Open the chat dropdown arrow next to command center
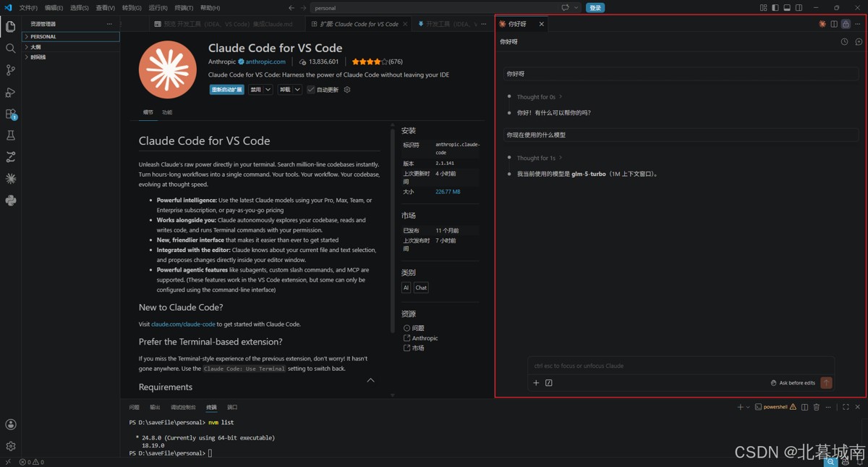The image size is (868, 467). (x=576, y=8)
